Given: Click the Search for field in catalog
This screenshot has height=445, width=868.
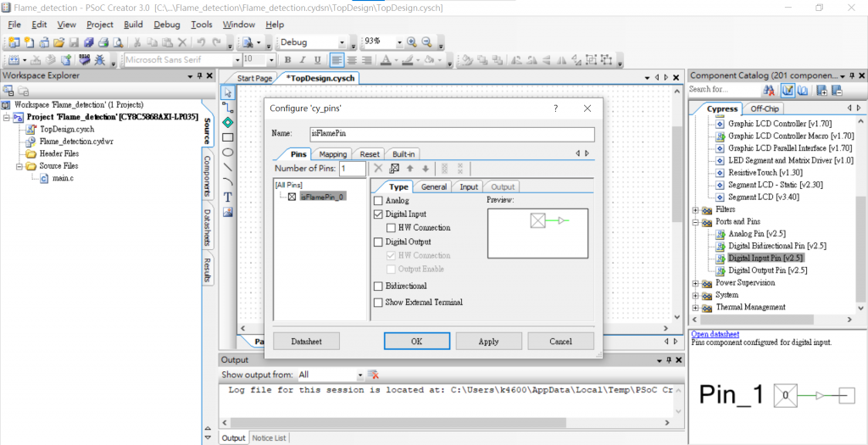Looking at the screenshot, I should point(724,90).
